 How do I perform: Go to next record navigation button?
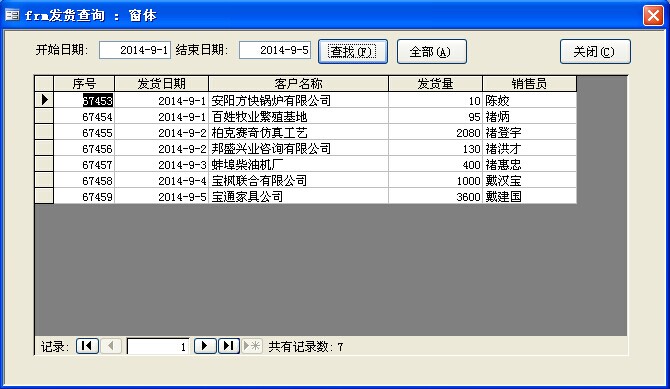point(205,346)
